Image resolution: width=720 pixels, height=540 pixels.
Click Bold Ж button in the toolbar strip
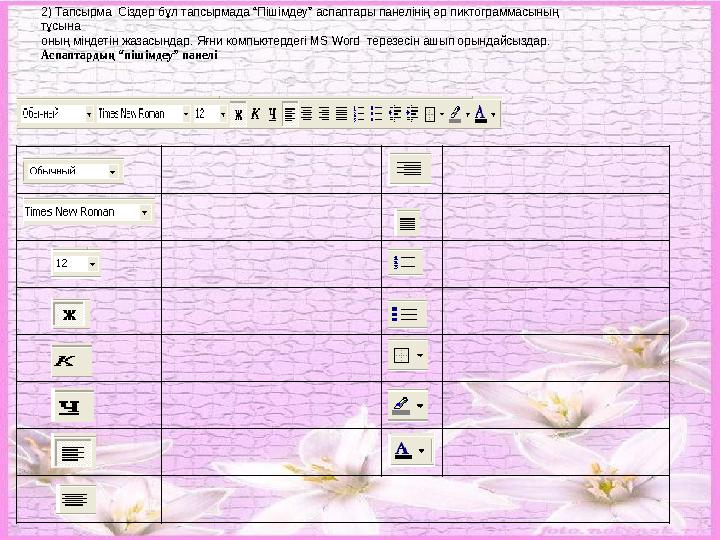tap(238, 113)
